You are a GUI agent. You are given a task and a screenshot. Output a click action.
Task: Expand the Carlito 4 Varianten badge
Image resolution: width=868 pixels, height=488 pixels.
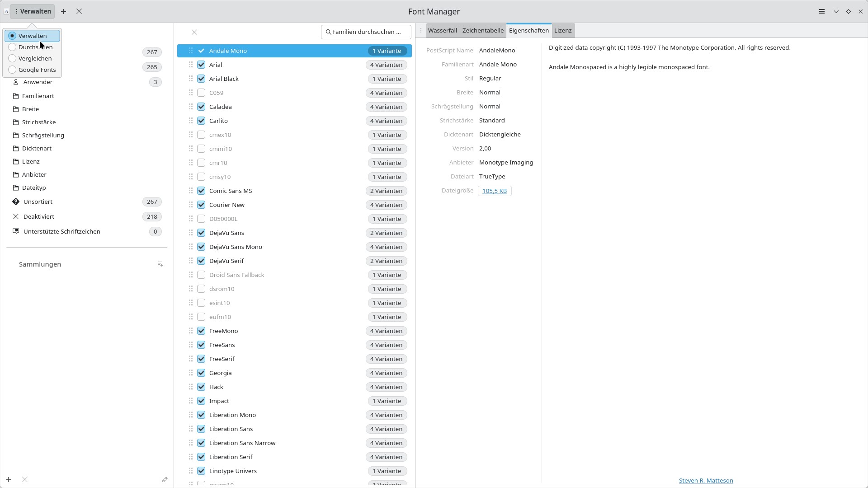pyautogui.click(x=387, y=121)
